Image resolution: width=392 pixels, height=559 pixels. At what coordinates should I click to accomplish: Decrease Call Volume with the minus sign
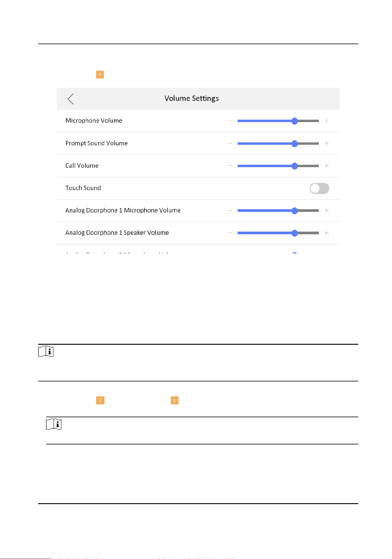[x=230, y=166]
